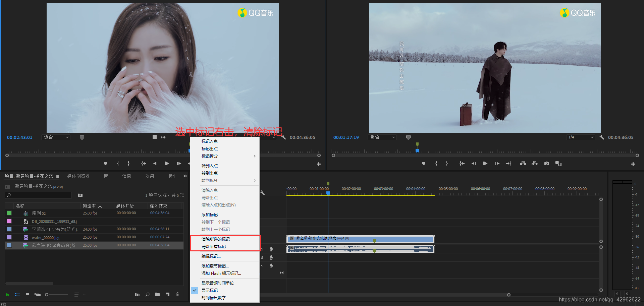Open search bins icon beside search field
Screen dimensions: 644x306
pyautogui.click(x=80, y=195)
